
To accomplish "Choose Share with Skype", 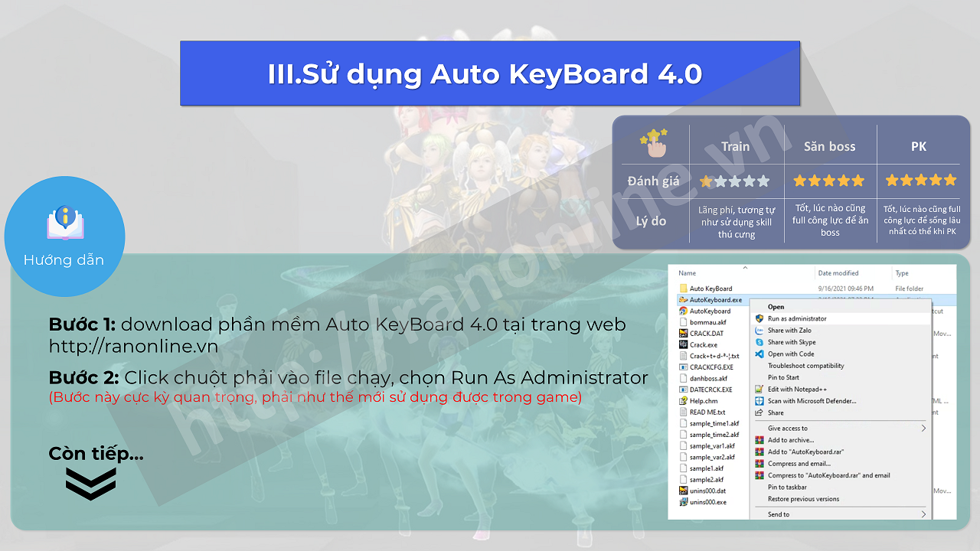I will (792, 342).
